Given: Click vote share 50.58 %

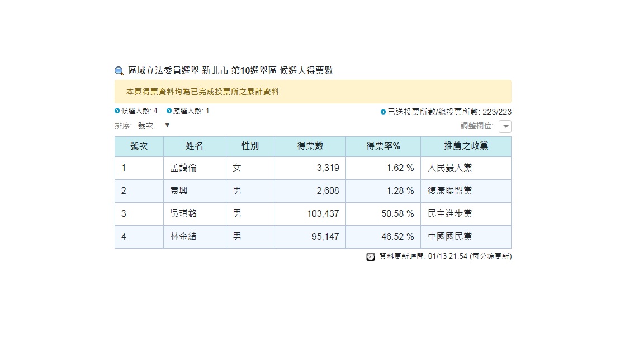Looking at the screenshot, I should (397, 214).
